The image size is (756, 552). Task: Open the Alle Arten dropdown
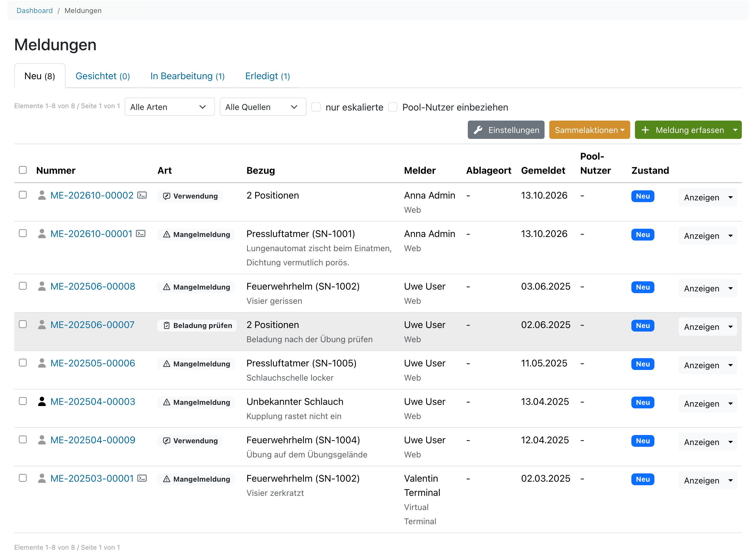[x=170, y=107]
